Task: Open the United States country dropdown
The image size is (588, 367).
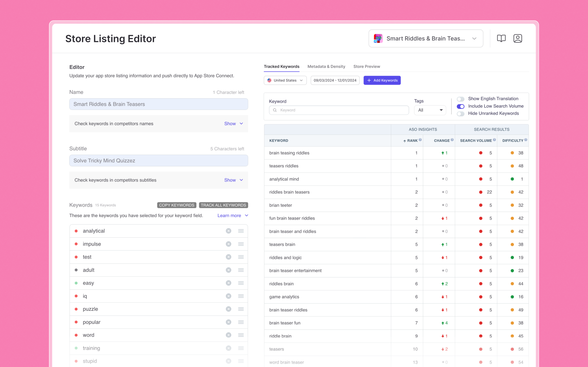Action: 285,80
